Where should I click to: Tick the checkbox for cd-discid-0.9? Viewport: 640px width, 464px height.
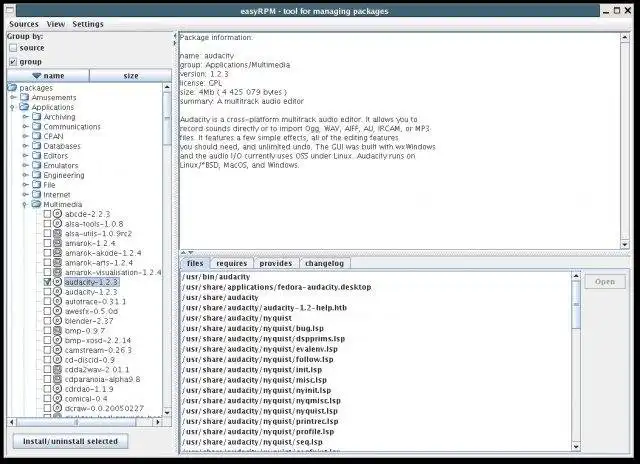47,360
